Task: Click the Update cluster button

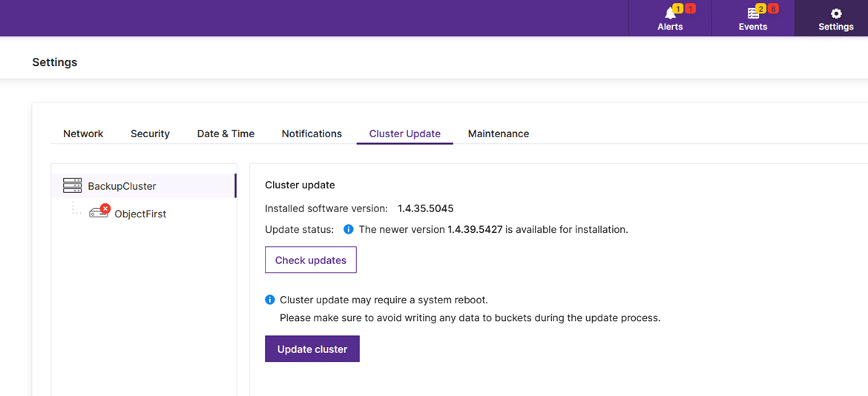Action: pyautogui.click(x=312, y=349)
